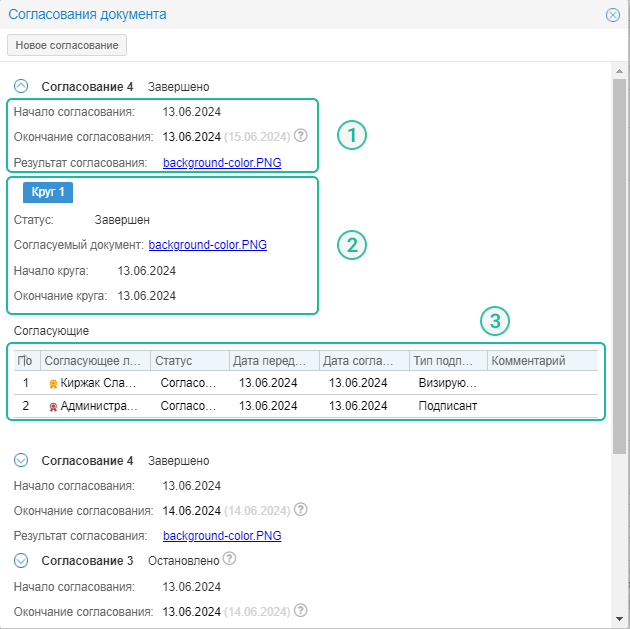Expand the Согласование 3 section
The width and height of the screenshot is (630, 629).
tap(21, 560)
